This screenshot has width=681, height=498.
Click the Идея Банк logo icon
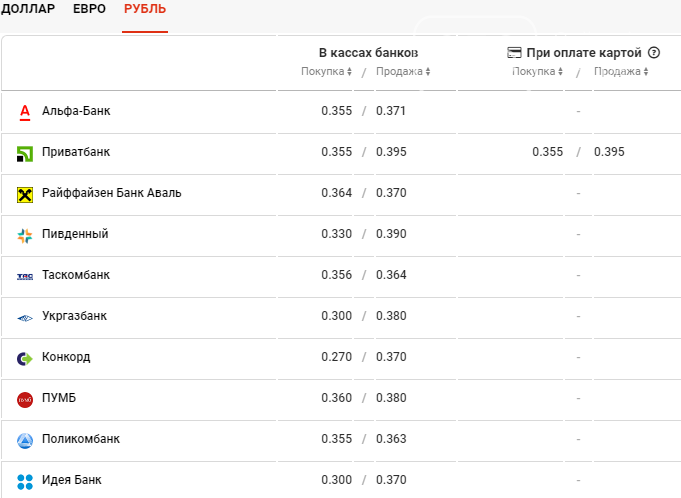[x=25, y=482]
